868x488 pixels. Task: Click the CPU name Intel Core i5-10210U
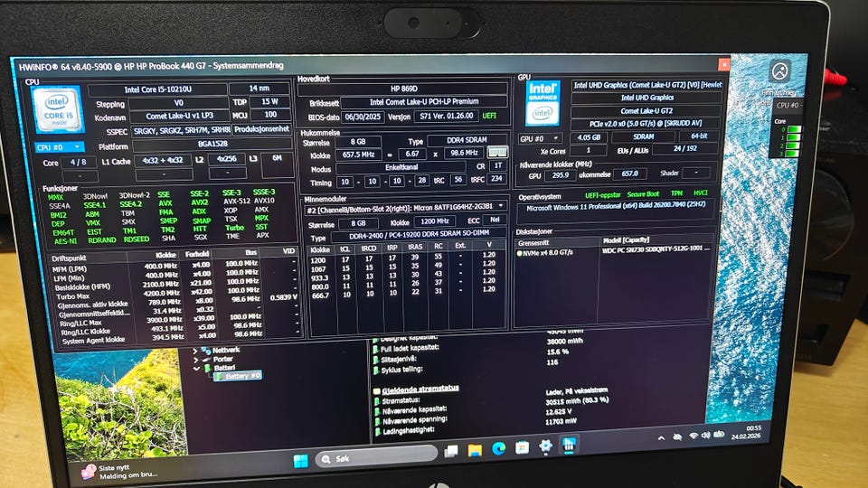[x=157, y=89]
